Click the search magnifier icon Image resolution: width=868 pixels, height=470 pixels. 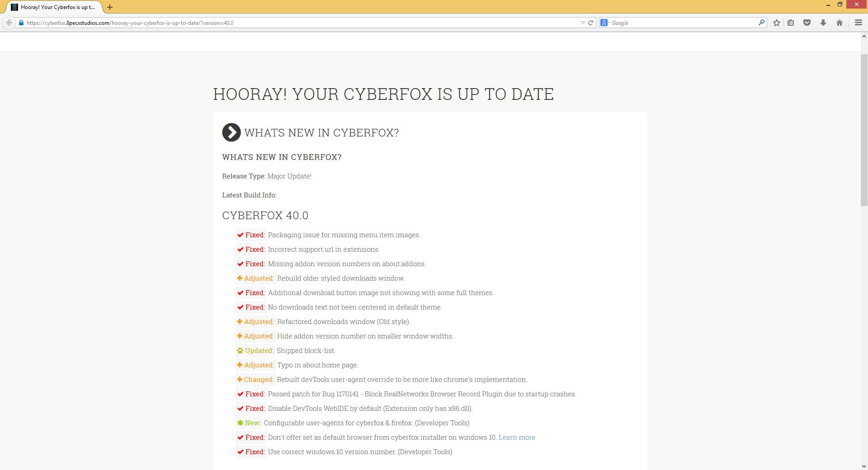tap(761, 22)
